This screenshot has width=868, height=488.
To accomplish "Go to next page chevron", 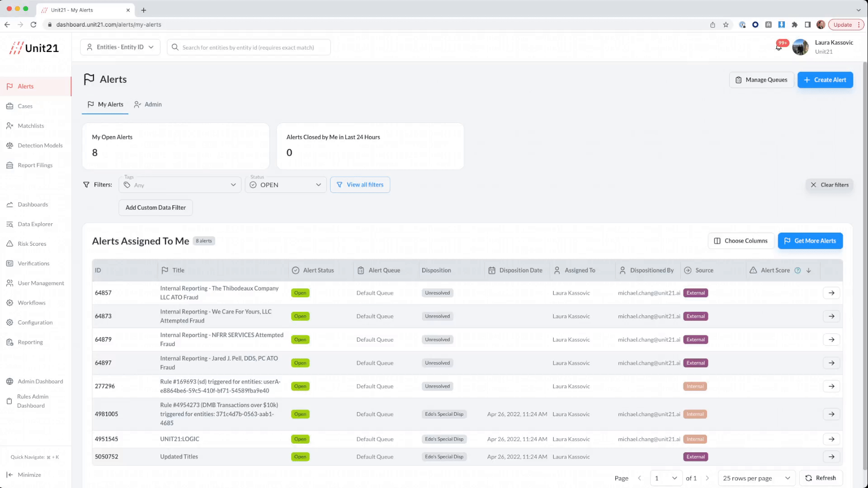I will 708,478.
